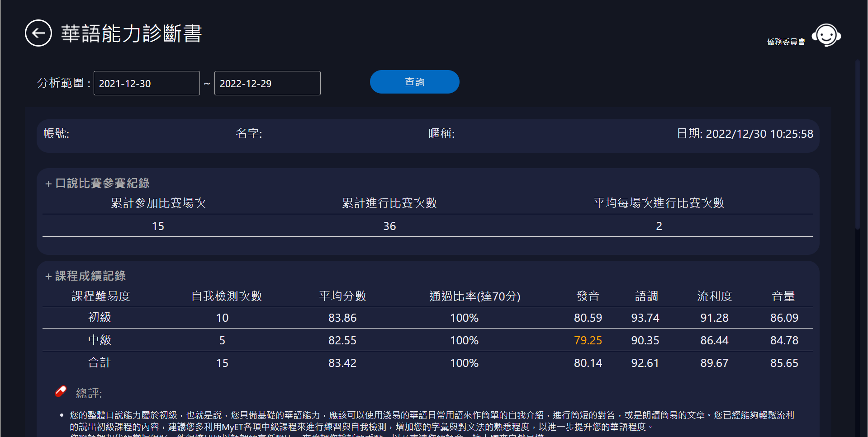The width and height of the screenshot is (868, 437).
Task: Click the orange 79.25 pronunciation score
Action: coord(588,340)
